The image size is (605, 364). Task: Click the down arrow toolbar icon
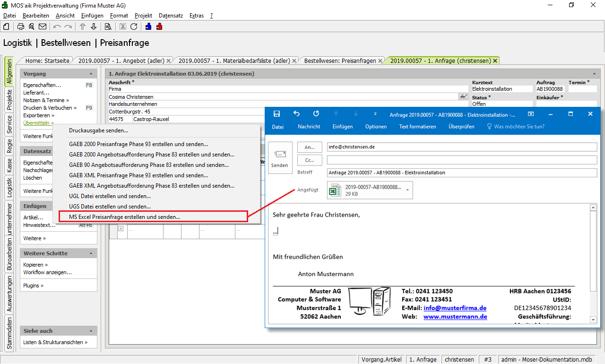(x=94, y=26)
